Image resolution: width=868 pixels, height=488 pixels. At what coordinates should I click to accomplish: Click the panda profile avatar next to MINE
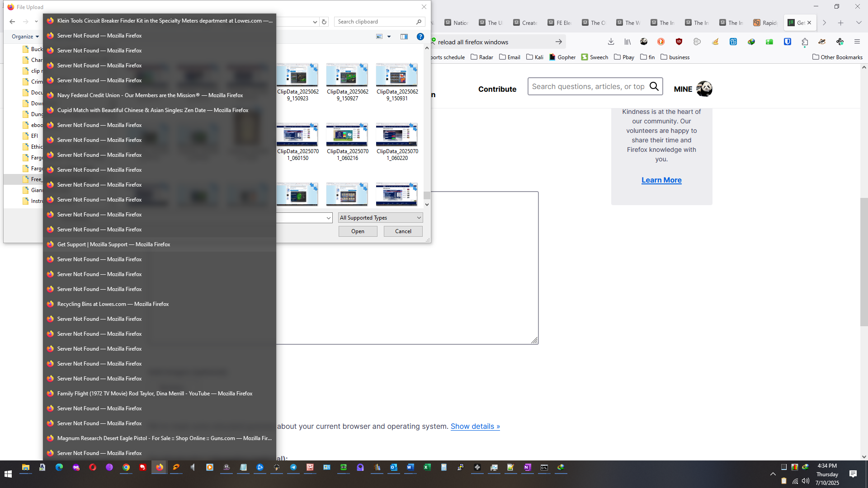[704, 89]
